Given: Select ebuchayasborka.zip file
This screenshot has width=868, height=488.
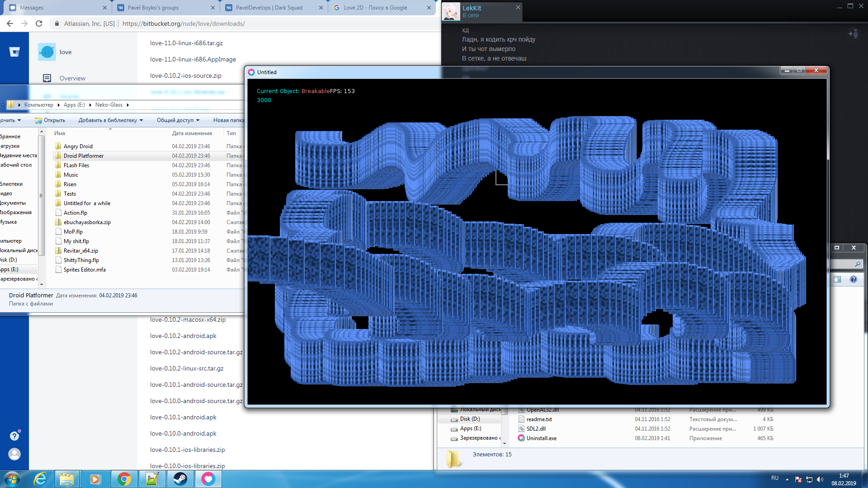Looking at the screenshot, I should coord(87,222).
